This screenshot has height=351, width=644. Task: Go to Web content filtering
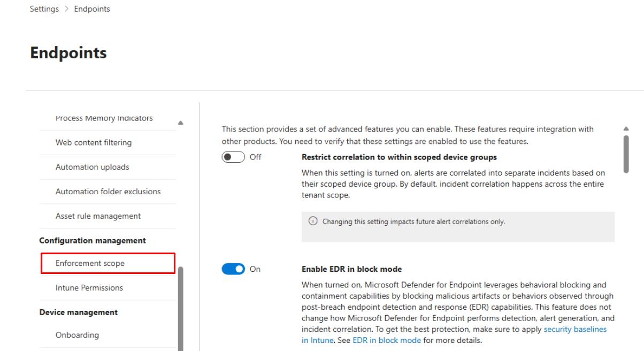click(x=93, y=143)
